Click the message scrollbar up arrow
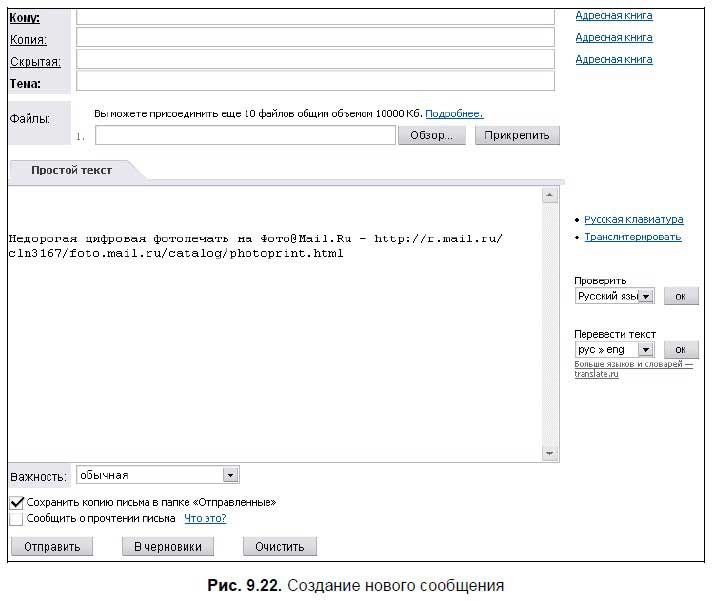712x601 pixels. click(550, 195)
